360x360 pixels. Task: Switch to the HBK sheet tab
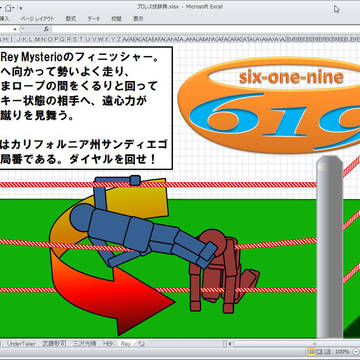tap(109, 343)
